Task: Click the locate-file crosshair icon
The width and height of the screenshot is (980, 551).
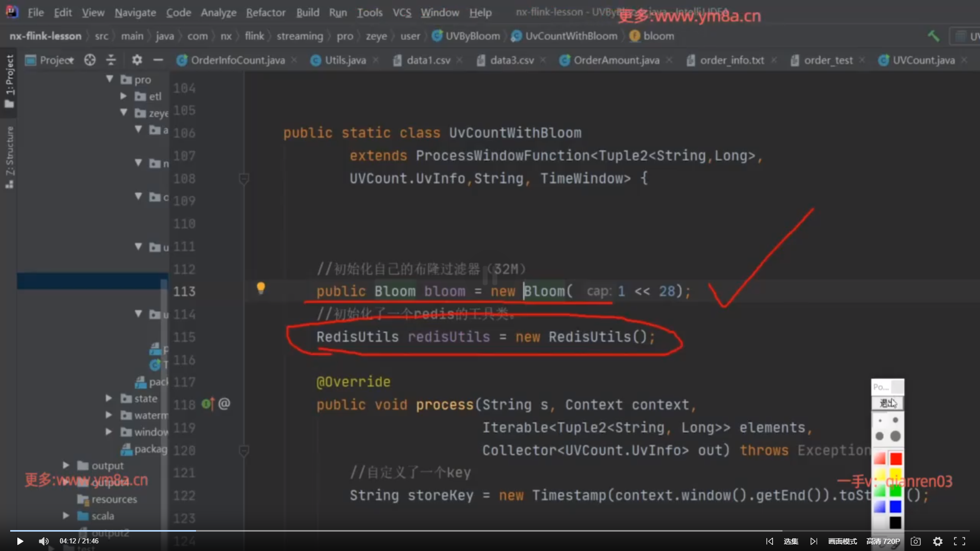Action: click(90, 60)
